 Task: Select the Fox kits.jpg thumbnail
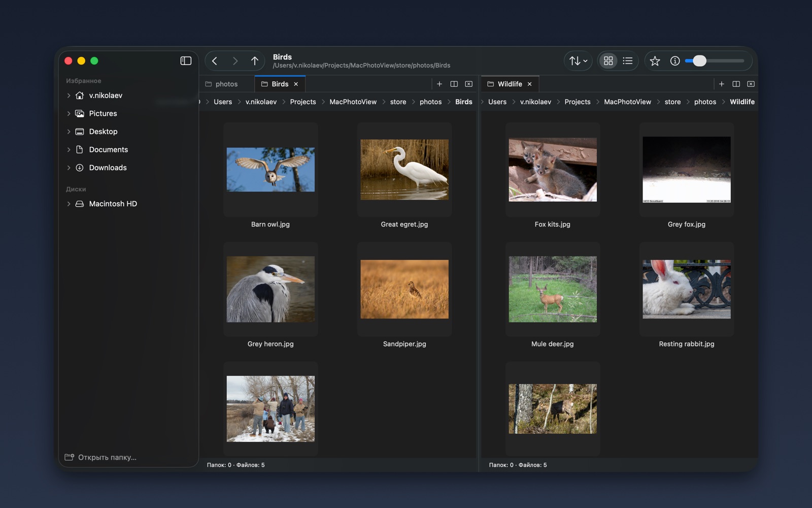[553, 170]
